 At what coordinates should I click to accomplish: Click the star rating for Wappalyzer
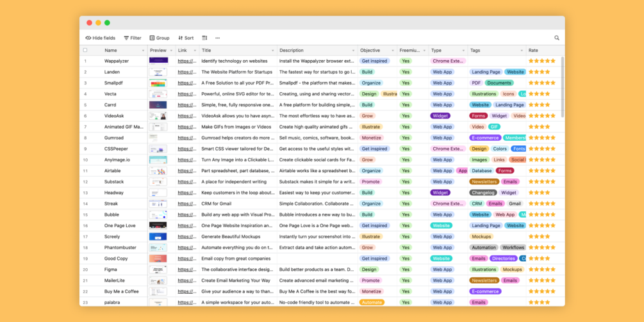(541, 61)
